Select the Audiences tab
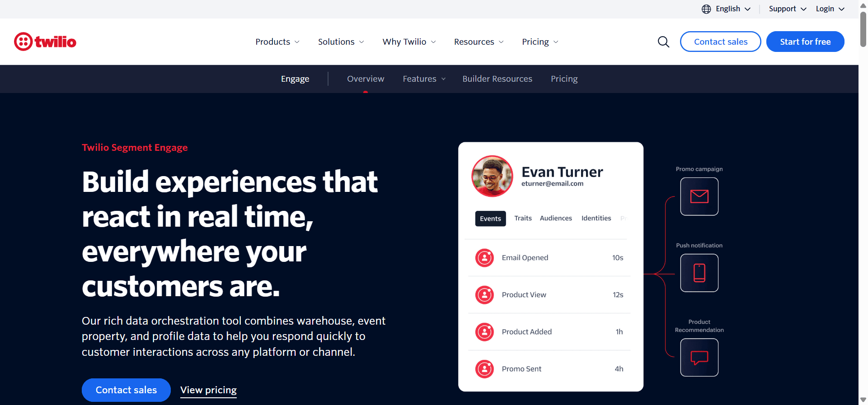Screen dimensions: 868x405 click(556, 218)
